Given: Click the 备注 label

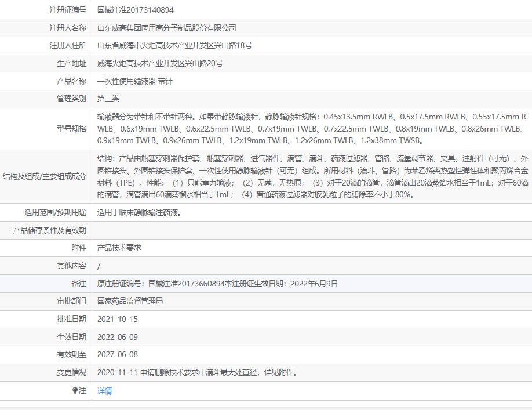Looking at the screenshot, I should 79,284.
